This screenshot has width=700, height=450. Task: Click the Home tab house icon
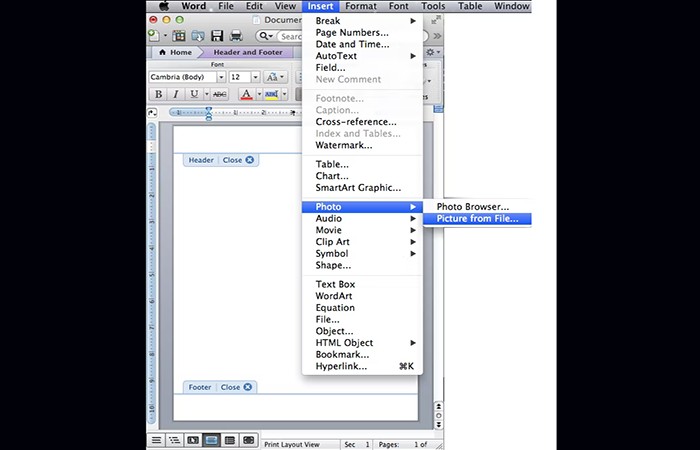point(162,52)
